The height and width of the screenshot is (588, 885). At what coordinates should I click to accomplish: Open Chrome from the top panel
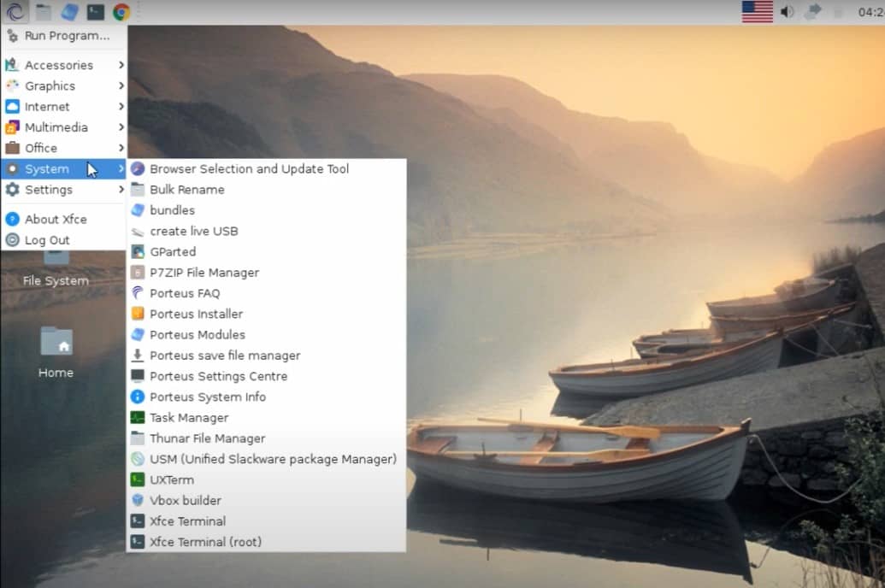(121, 12)
